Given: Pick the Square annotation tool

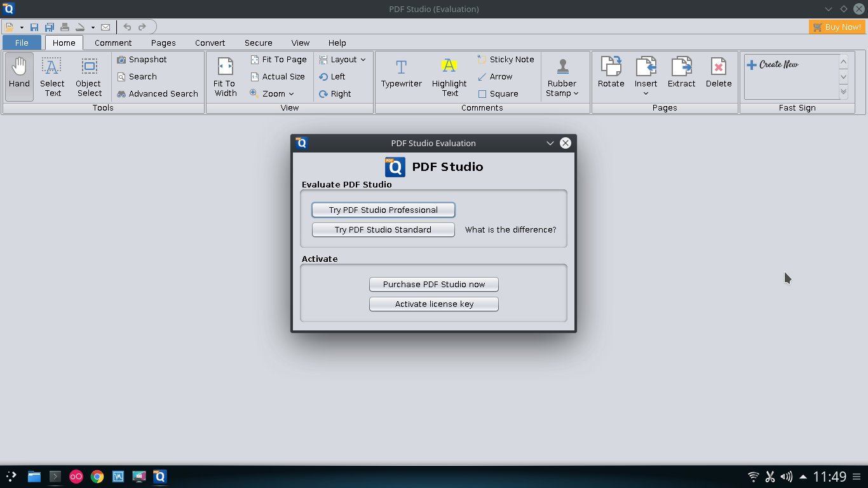Looking at the screenshot, I should click(x=498, y=93).
